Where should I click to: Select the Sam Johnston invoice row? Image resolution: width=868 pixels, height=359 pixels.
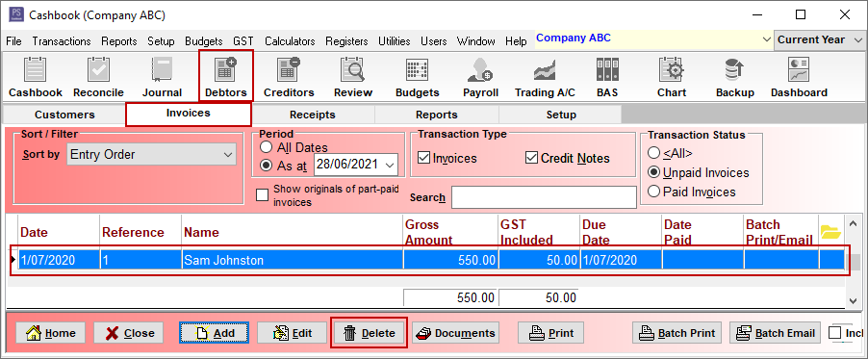430,260
